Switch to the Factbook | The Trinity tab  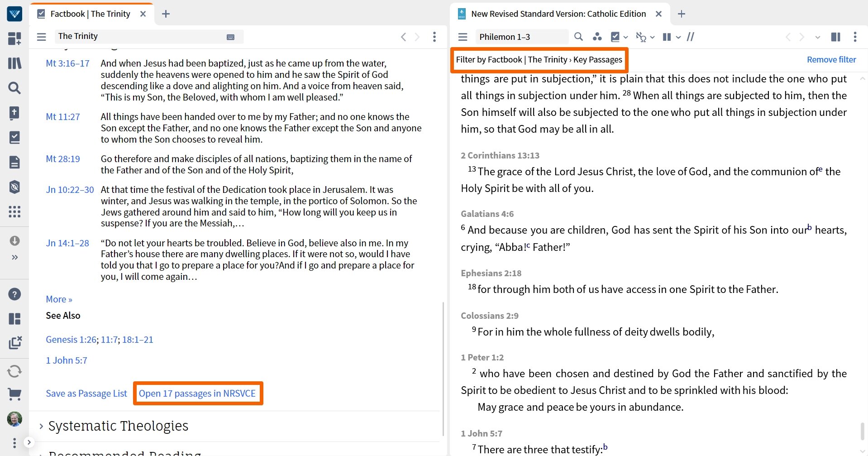pos(90,14)
